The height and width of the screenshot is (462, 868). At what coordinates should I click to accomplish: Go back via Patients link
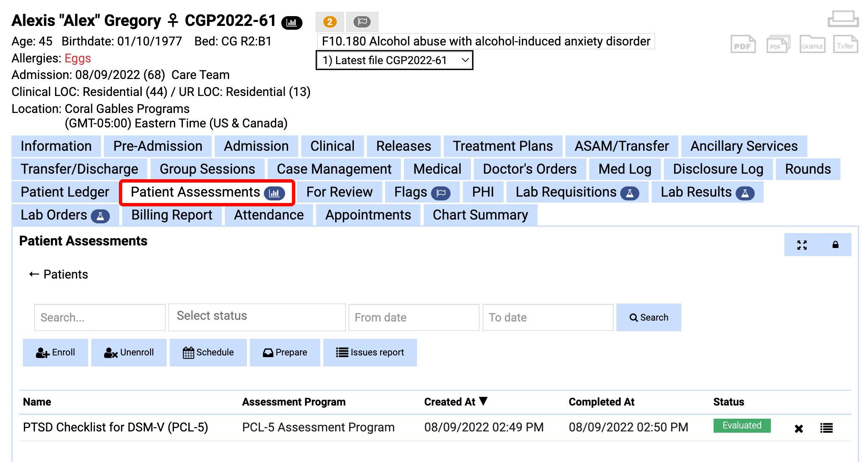[x=59, y=274]
